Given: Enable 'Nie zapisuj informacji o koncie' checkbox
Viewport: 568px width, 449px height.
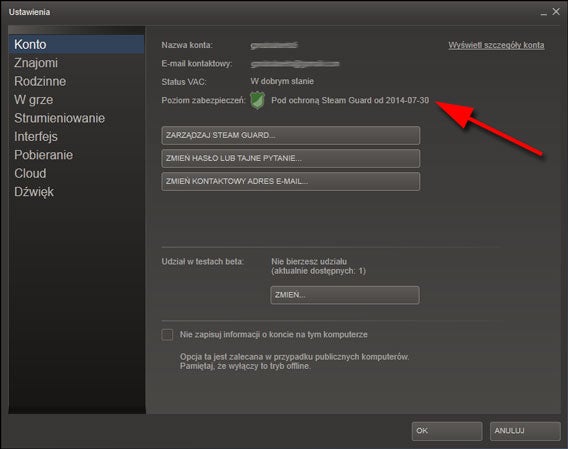Looking at the screenshot, I should pyautogui.click(x=167, y=334).
